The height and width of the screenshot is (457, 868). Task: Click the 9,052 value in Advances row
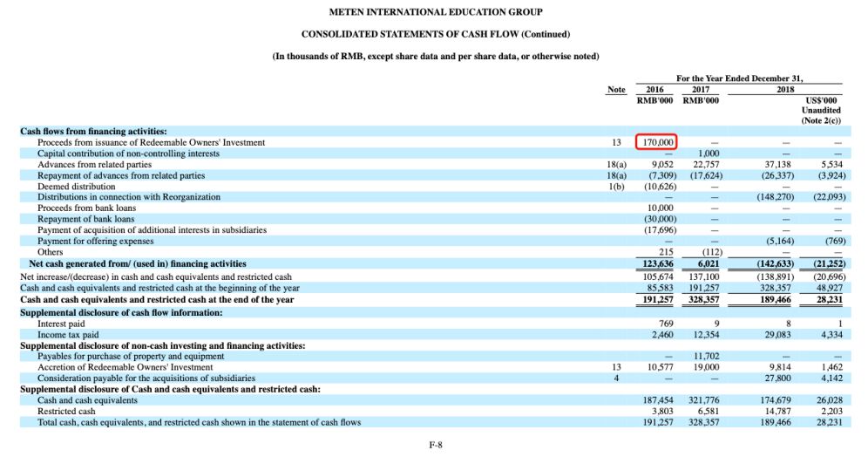click(x=662, y=165)
